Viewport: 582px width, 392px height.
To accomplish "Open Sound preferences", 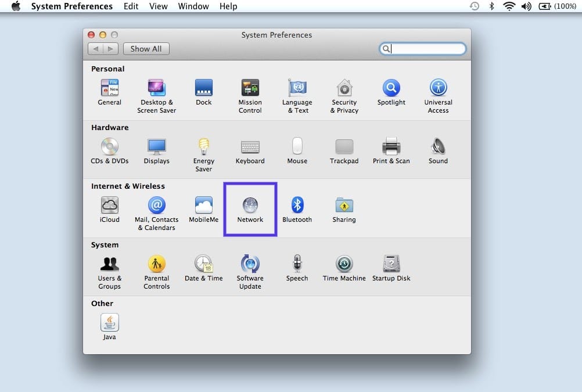I will tap(438, 147).
